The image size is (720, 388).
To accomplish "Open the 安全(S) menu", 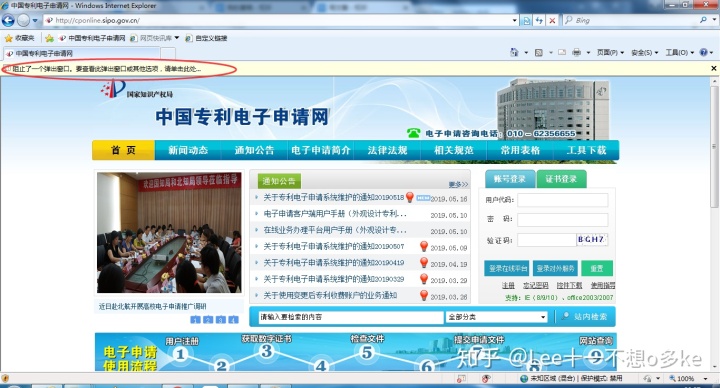I will tap(645, 53).
